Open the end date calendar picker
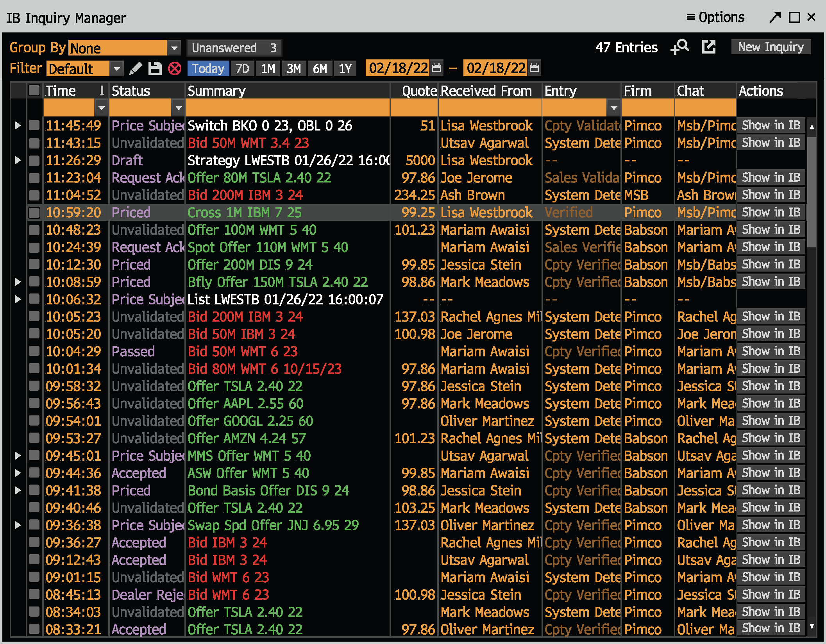Image resolution: width=826 pixels, height=644 pixels. tap(534, 68)
